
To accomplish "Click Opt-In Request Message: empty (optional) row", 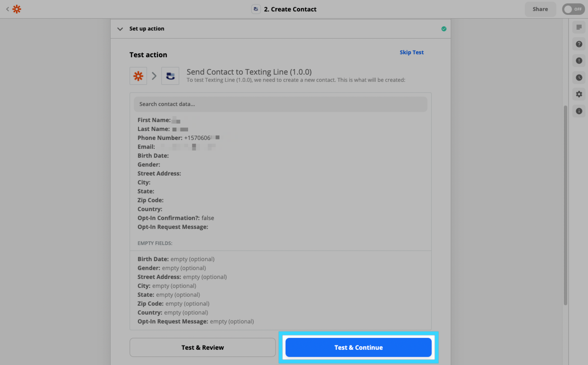I will click(x=196, y=321).
